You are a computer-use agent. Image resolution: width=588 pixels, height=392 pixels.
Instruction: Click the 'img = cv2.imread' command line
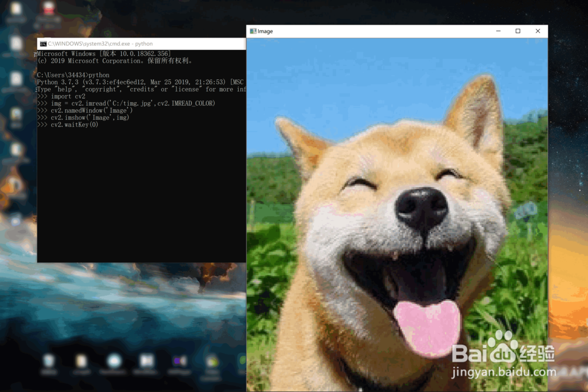126,103
